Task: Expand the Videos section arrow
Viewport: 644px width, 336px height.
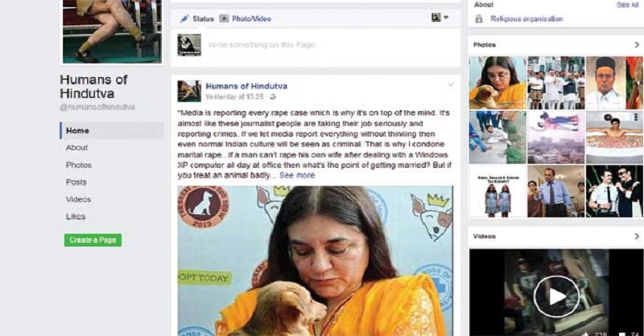Action: (637, 236)
